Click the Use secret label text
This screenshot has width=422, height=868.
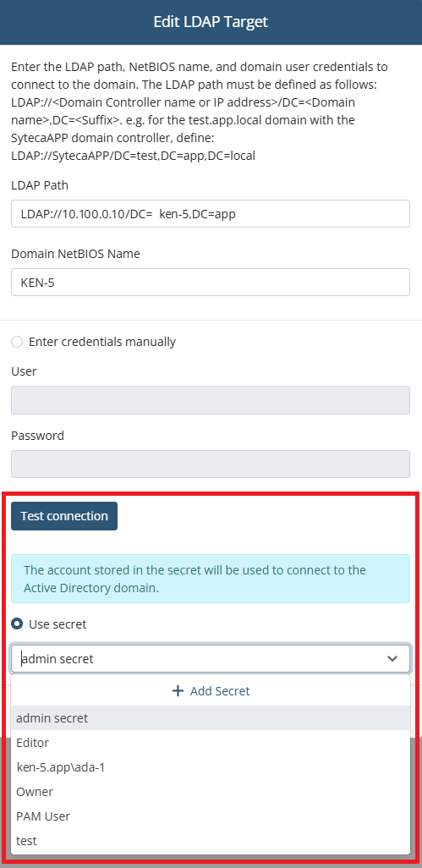58,624
